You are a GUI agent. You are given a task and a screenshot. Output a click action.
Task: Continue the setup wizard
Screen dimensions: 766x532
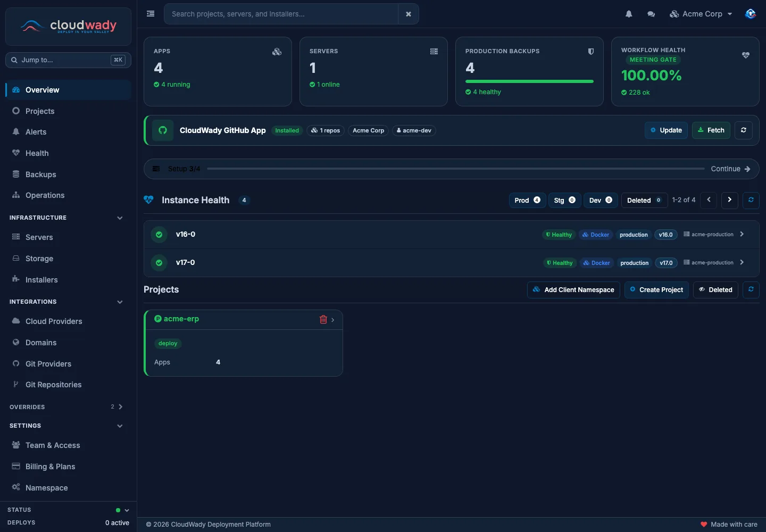(731, 169)
